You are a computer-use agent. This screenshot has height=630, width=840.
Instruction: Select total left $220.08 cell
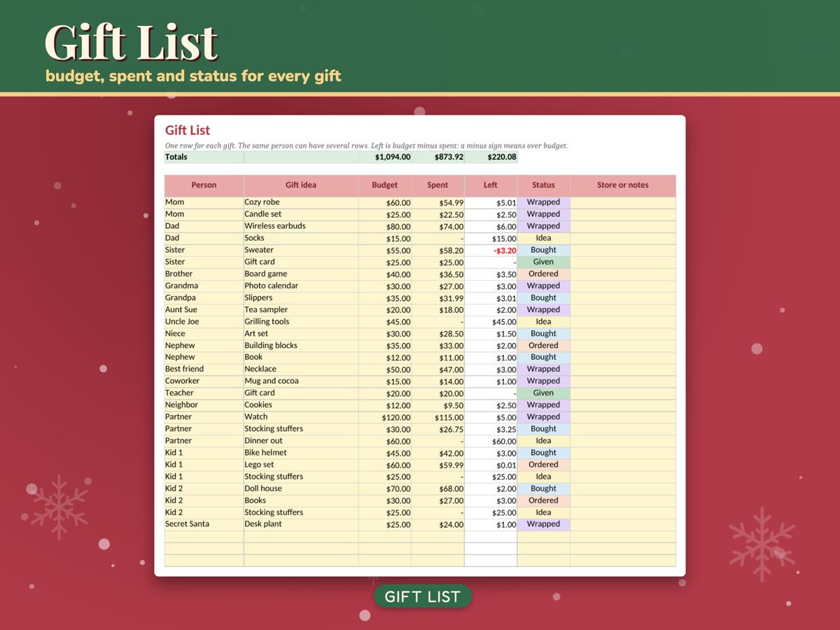pyautogui.click(x=491, y=157)
